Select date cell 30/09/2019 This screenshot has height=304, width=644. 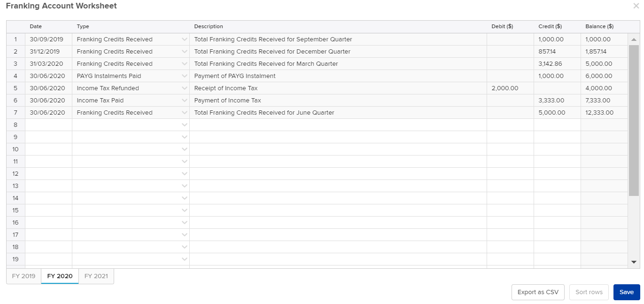point(49,39)
